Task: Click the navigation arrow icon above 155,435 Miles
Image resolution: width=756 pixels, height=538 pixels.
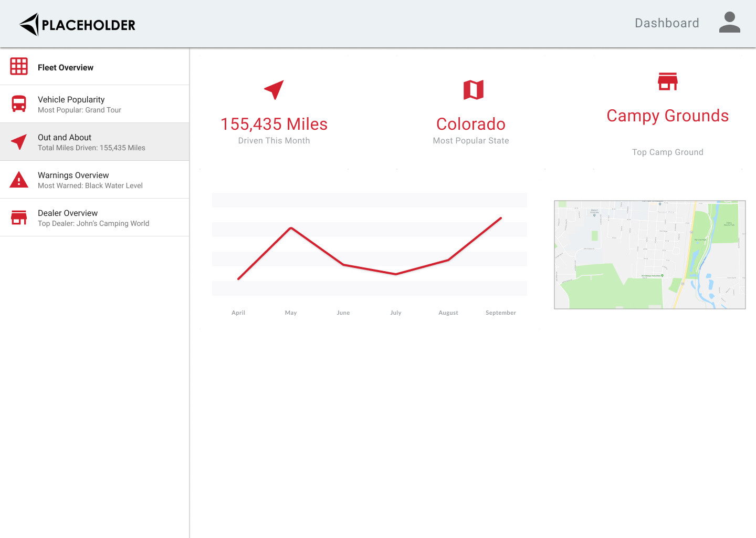Action: click(274, 90)
